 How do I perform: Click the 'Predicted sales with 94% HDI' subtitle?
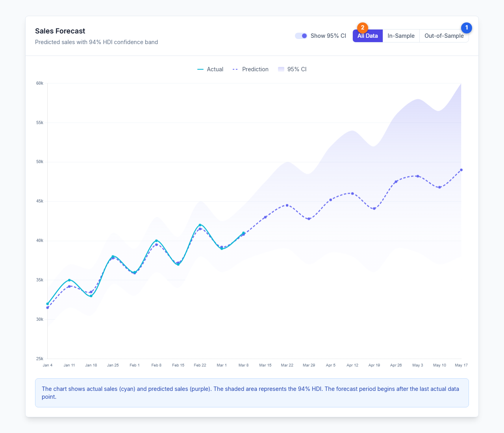[96, 42]
